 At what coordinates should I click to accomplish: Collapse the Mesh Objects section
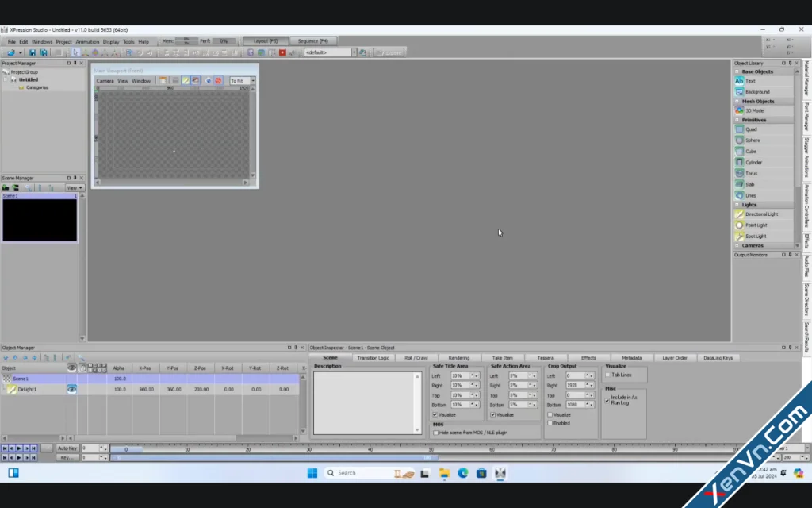737,101
